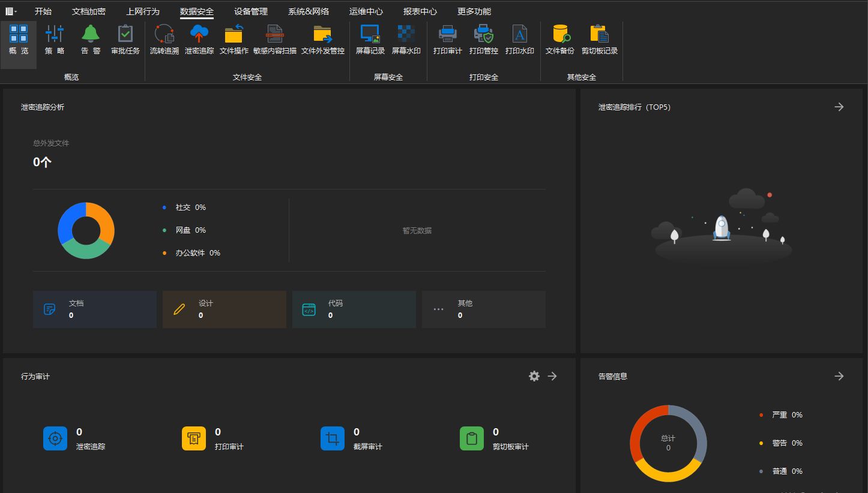
Task: Click the 泄密追踪 audit target icon
Action: pyautogui.click(x=55, y=438)
